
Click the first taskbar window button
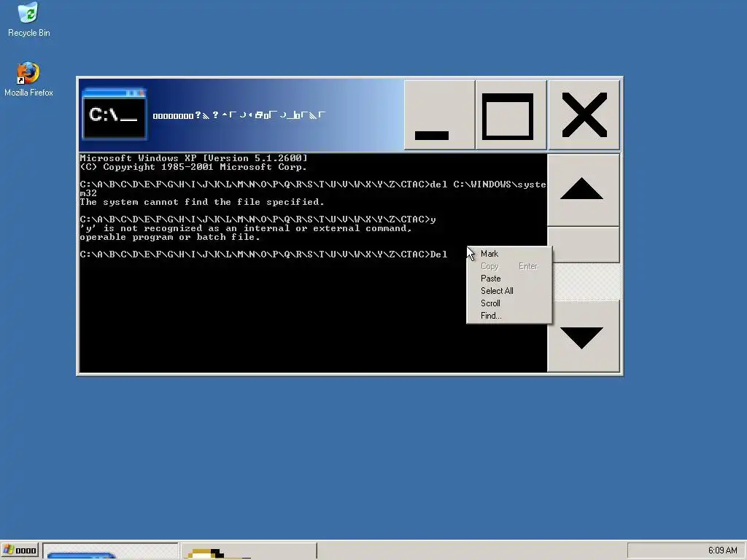[111, 551]
